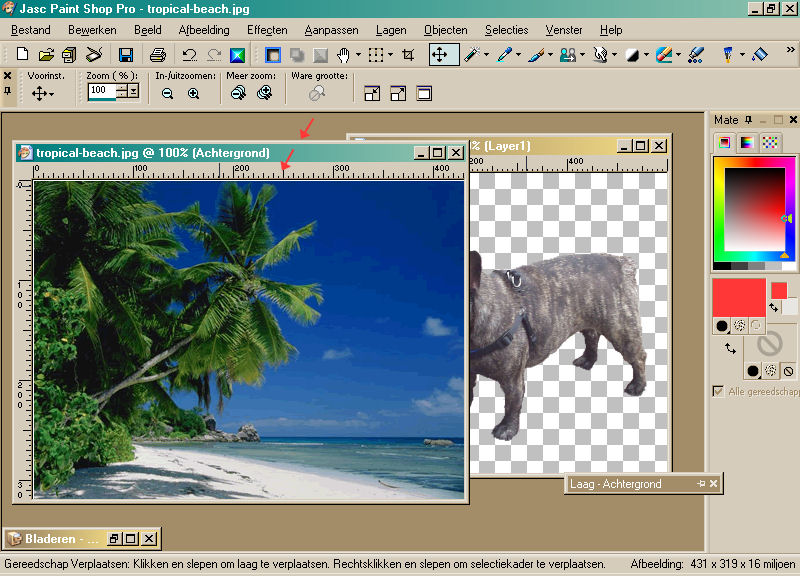
Task: Click the Print icon
Action: coord(157,55)
